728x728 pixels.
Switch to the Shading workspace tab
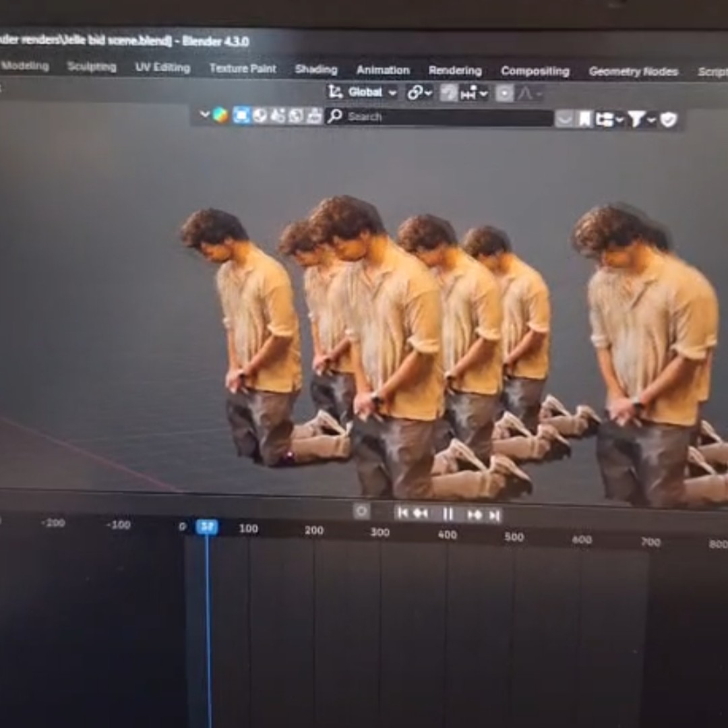point(315,69)
